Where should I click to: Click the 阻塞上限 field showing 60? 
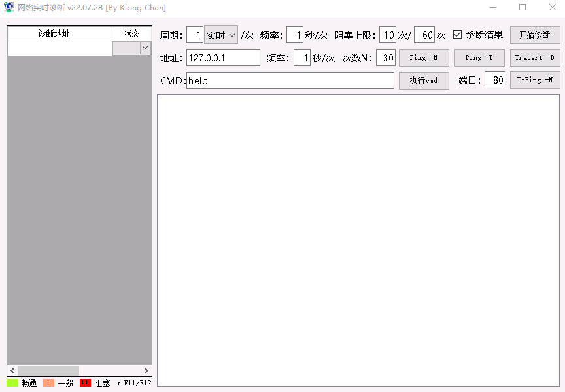click(424, 35)
